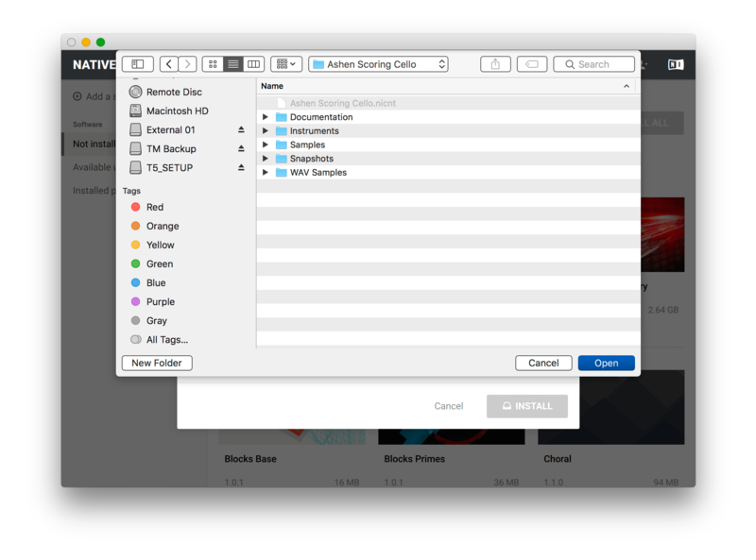Viewport: 756px width, 560px height.
Task: Toggle sort order arrow in Name column
Action: click(x=627, y=86)
